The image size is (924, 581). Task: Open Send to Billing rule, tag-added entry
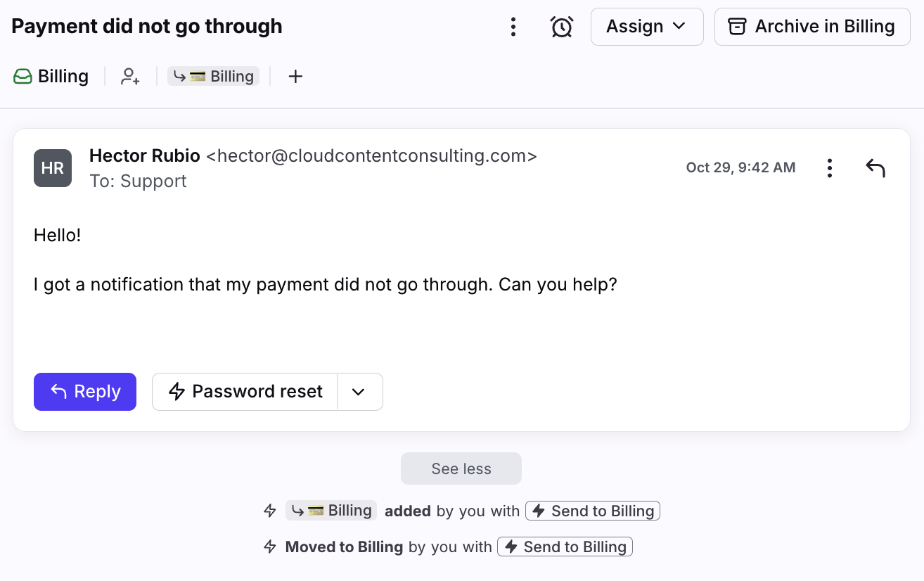click(x=593, y=511)
